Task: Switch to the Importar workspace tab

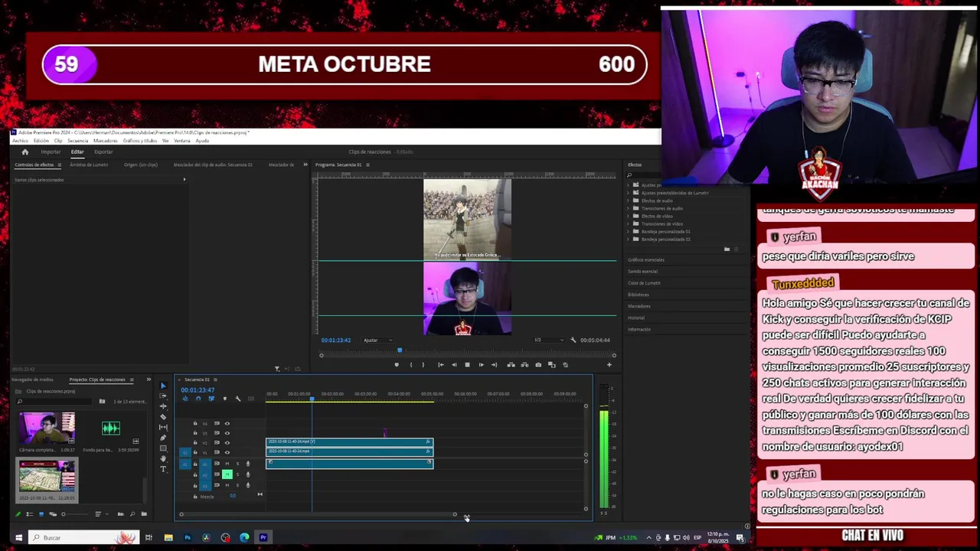Action: click(51, 152)
